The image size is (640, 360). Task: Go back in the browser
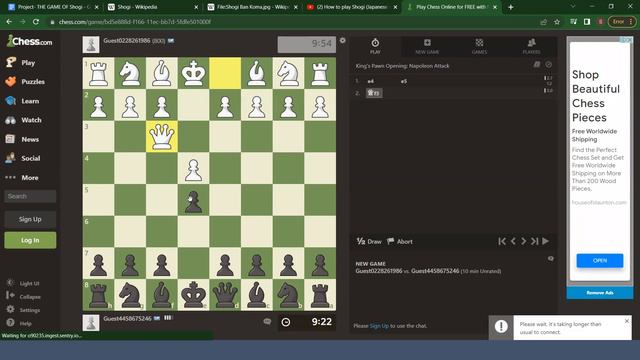click(9, 22)
